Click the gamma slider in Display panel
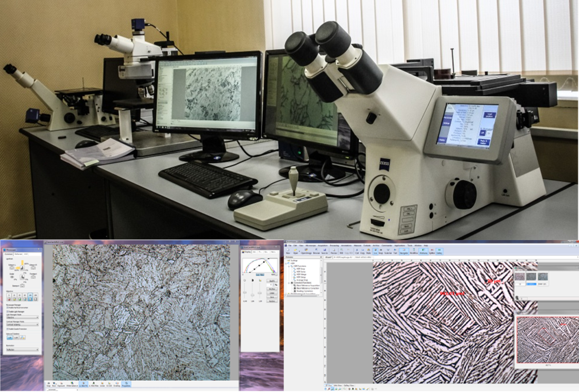579x392 pixels. point(260,293)
